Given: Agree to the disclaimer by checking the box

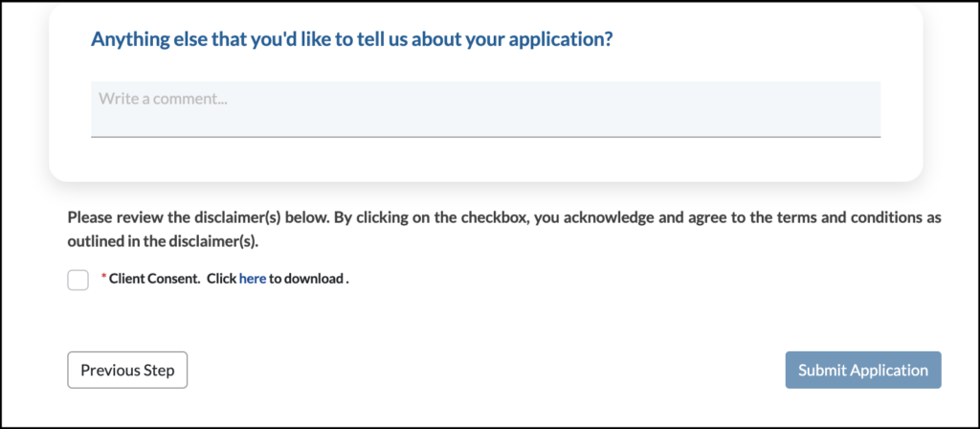Looking at the screenshot, I should [x=78, y=280].
